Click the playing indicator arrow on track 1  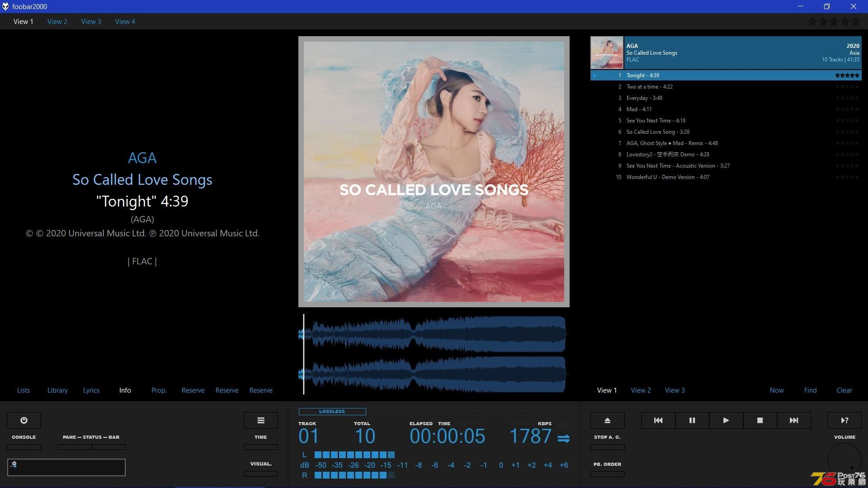click(x=595, y=75)
